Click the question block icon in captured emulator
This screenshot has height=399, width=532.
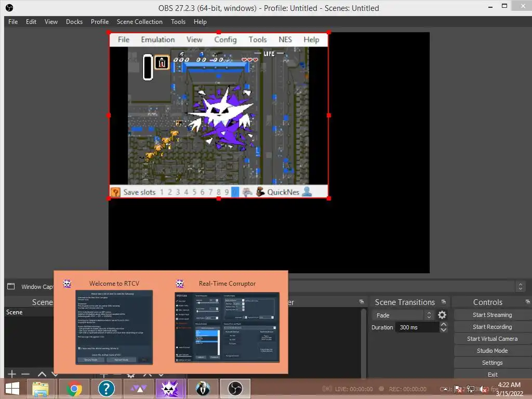(x=115, y=192)
